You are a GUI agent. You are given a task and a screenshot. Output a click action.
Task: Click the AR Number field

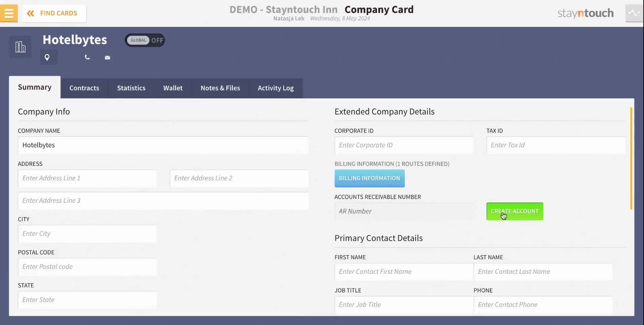point(404,212)
